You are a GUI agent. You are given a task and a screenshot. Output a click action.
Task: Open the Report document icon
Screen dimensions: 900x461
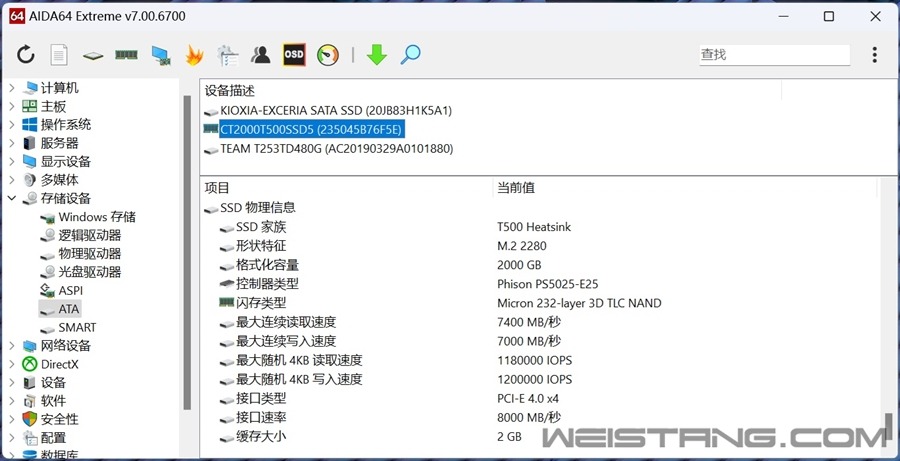[59, 55]
